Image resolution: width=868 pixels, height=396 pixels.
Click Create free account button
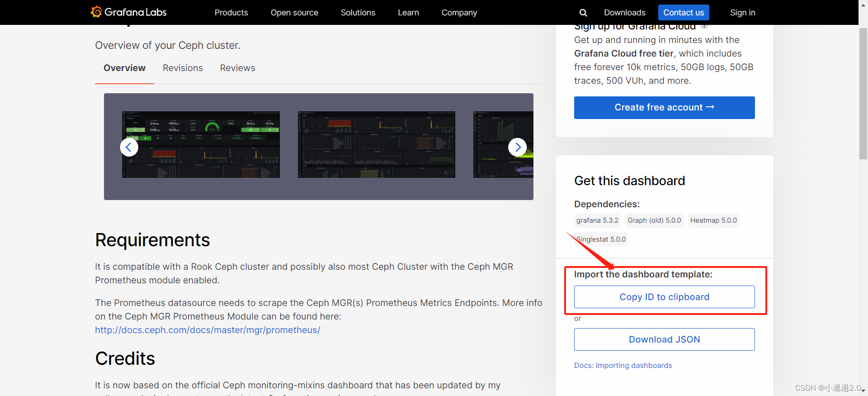pyautogui.click(x=665, y=108)
